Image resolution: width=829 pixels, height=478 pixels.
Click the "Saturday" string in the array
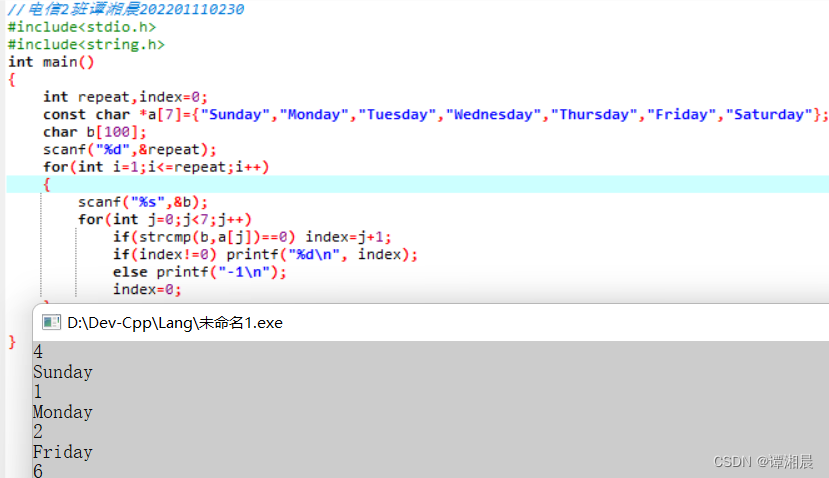coord(769,114)
